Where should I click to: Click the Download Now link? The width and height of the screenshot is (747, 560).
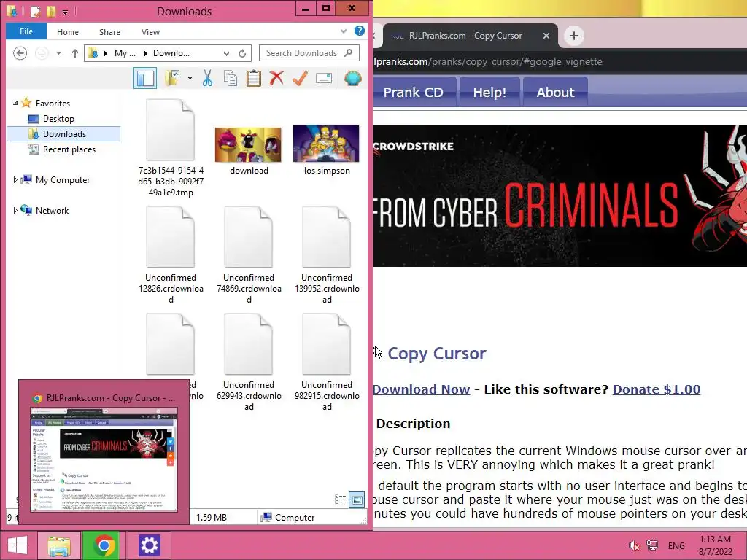pos(422,389)
